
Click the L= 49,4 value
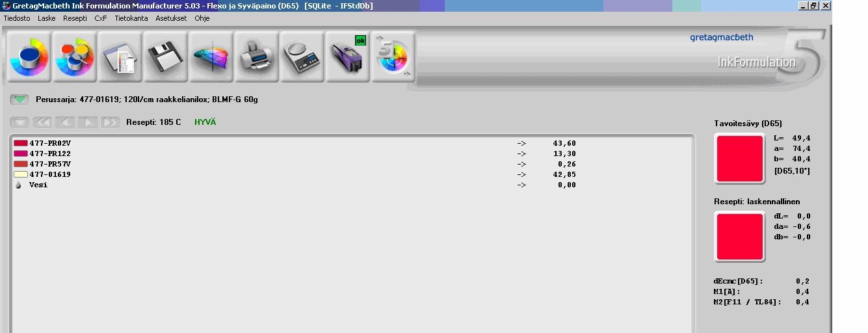coord(792,138)
